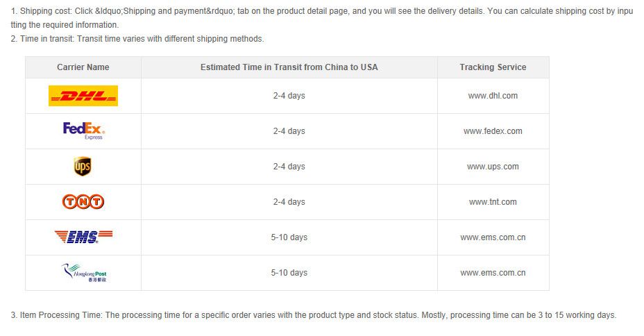The width and height of the screenshot is (644, 336).
Task: Click the Shipping cost instruction text
Action: [x=321, y=17]
